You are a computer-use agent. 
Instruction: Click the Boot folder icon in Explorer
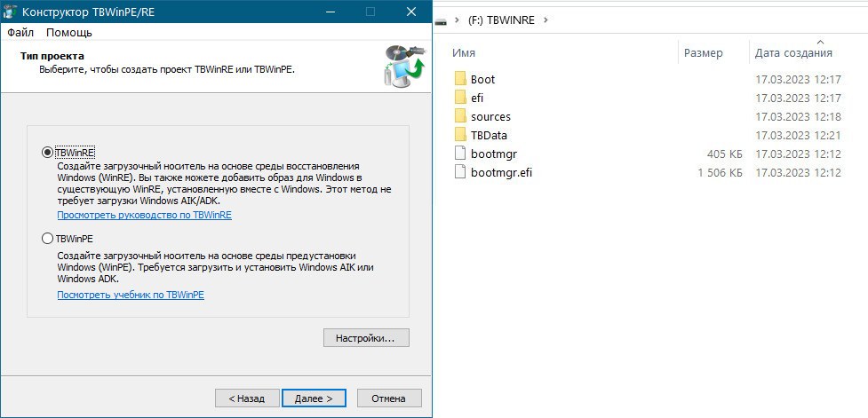[460, 79]
